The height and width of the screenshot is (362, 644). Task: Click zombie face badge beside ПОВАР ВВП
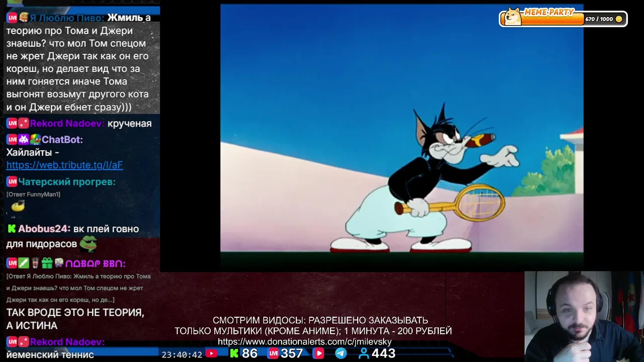click(x=58, y=263)
